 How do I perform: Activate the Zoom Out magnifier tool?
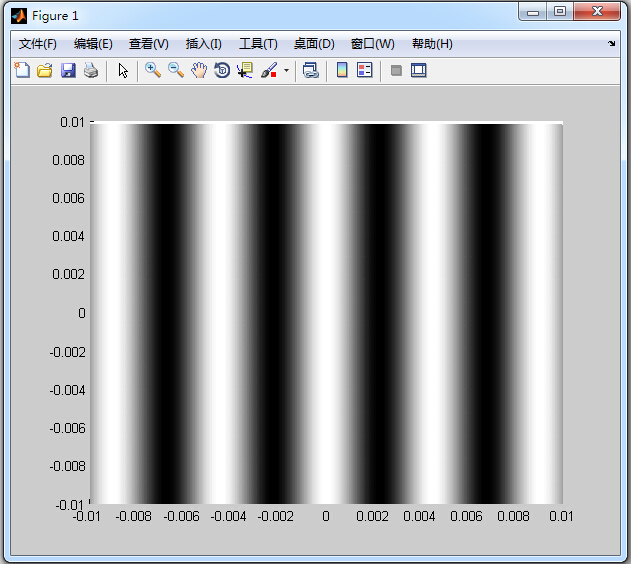click(x=176, y=70)
